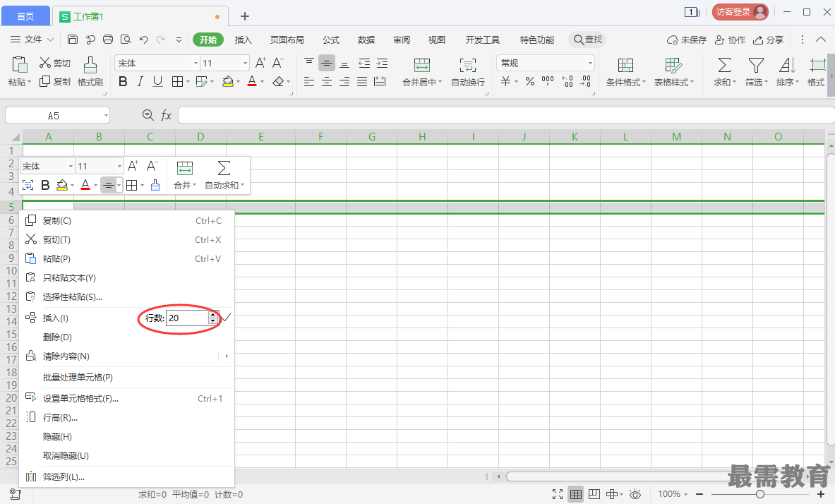Toggle Underline in the ribbon

point(157,81)
